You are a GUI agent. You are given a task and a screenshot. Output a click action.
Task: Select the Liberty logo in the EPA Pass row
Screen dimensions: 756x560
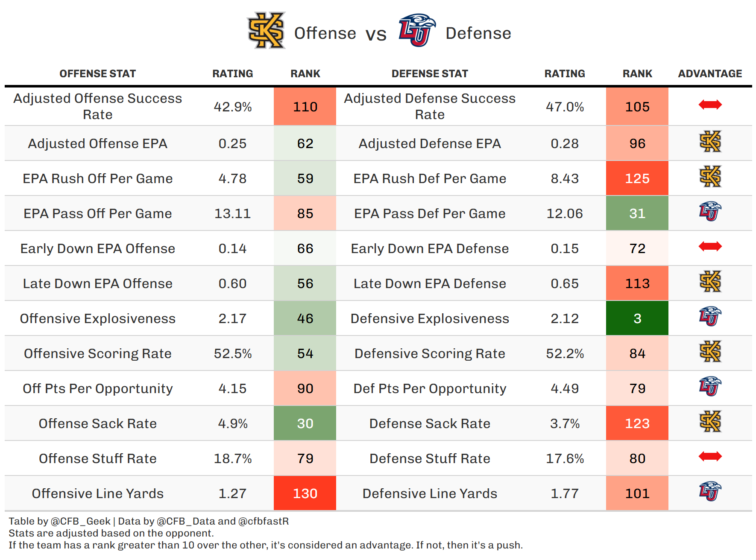coord(710,212)
